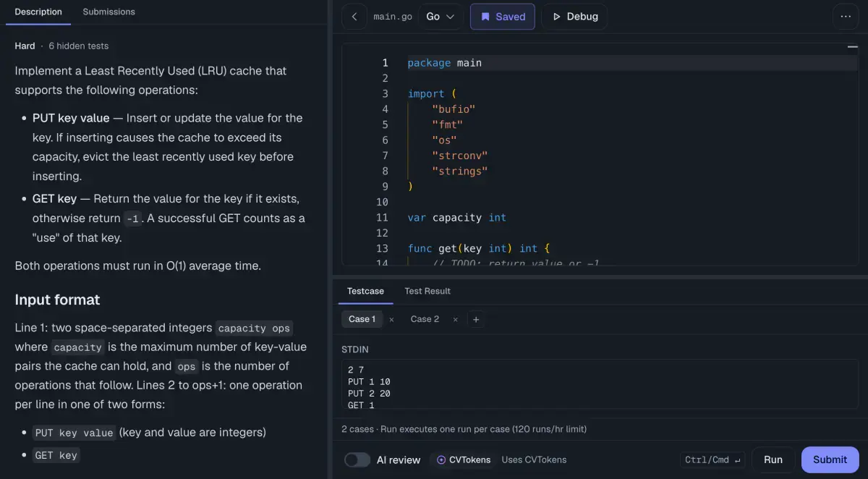Click the 'capacity ops' inline code

coord(254,328)
